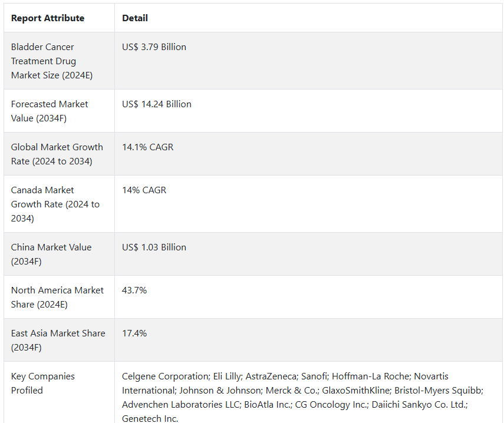
Task: Select the Global Market Growth Rate cell
Action: tap(59, 154)
